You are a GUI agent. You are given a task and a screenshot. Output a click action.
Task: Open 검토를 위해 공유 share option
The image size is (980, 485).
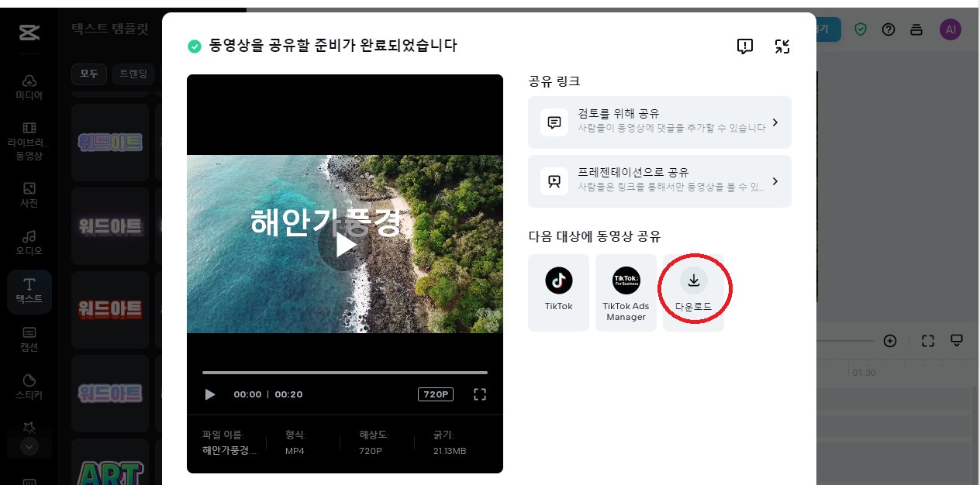pyautogui.click(x=660, y=122)
